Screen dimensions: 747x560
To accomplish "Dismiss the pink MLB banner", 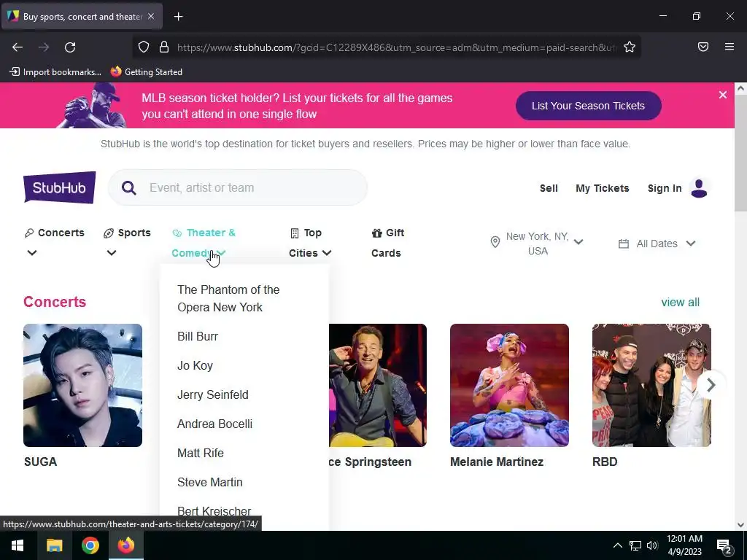I will point(723,95).
